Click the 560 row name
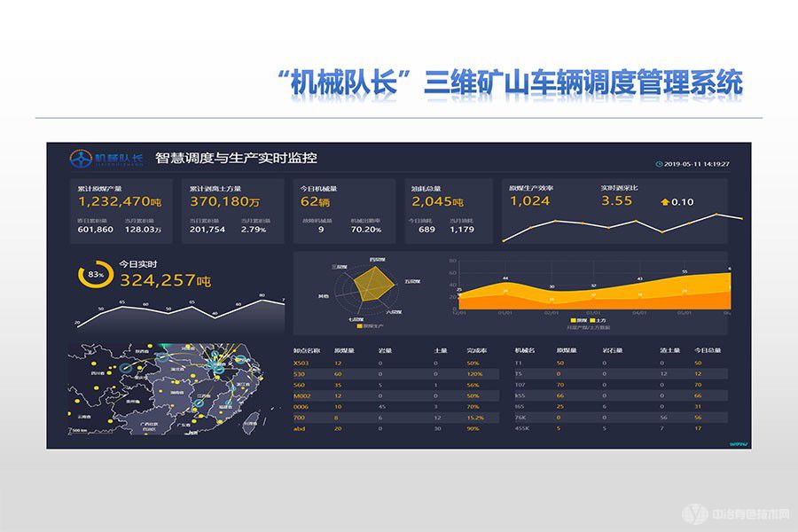This screenshot has height=532, width=798. [x=300, y=386]
